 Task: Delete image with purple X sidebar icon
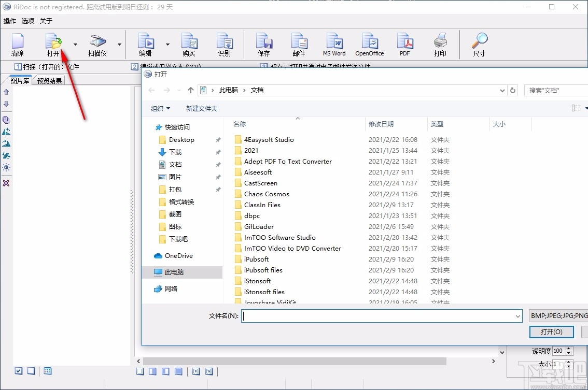pyautogui.click(x=6, y=183)
